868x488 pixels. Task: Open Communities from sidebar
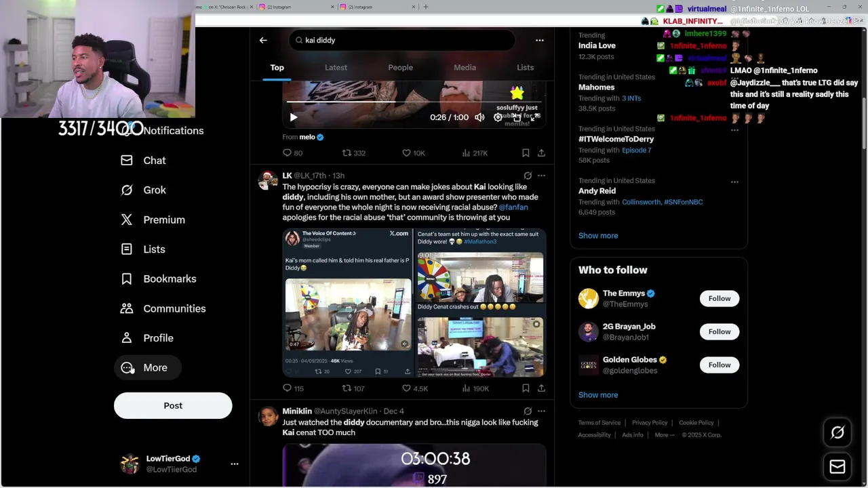point(163,308)
